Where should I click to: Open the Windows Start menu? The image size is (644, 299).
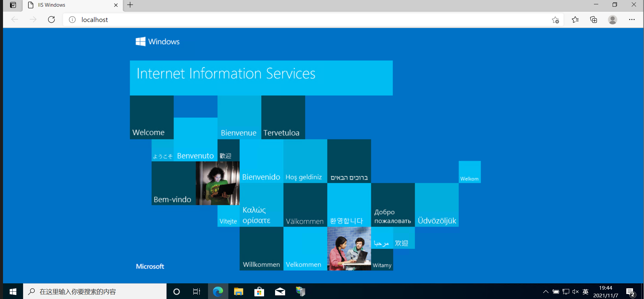pyautogui.click(x=13, y=292)
